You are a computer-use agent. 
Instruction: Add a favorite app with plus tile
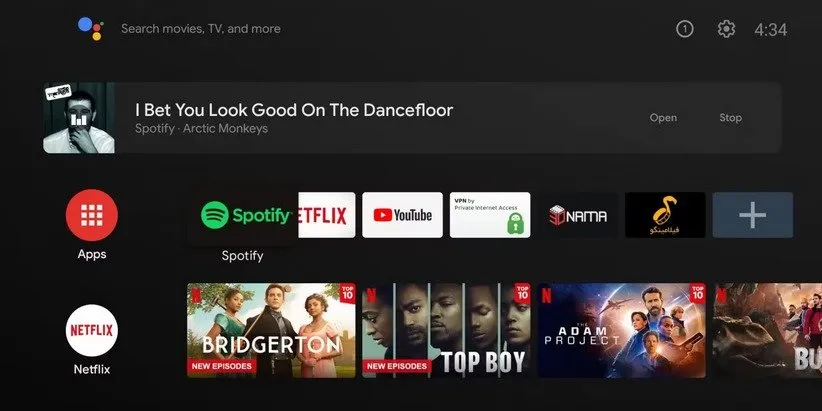click(752, 215)
